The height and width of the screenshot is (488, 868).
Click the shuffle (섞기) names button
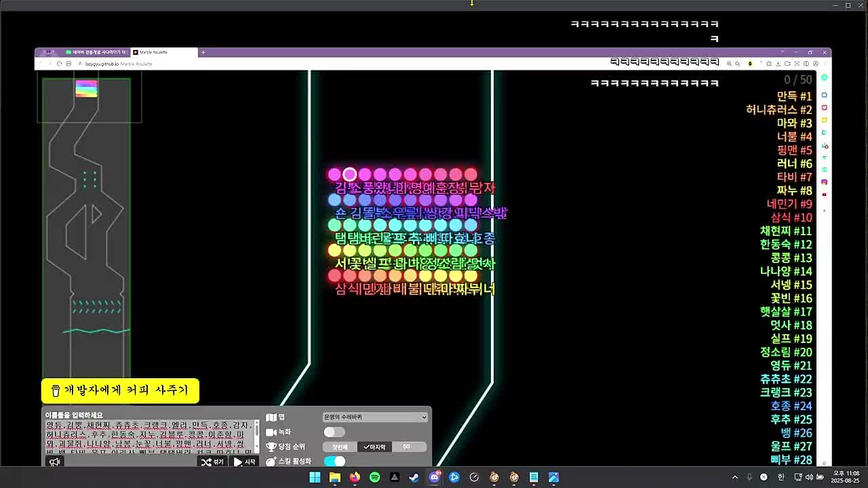pos(213,462)
